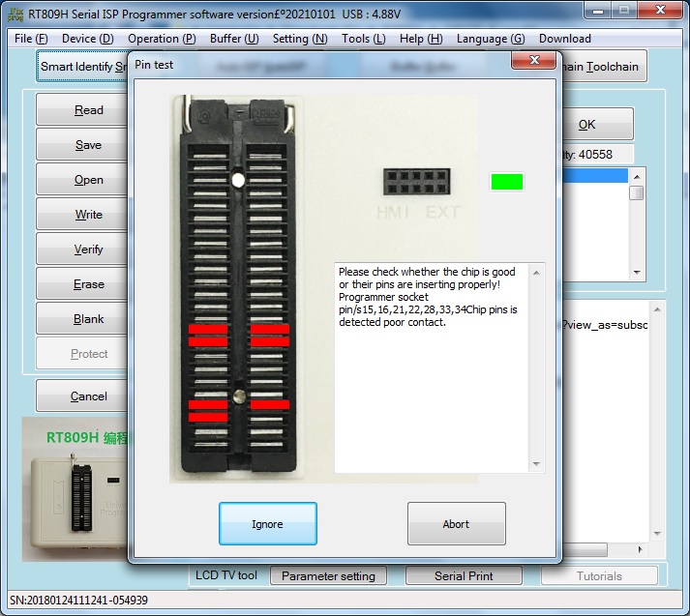690x616 pixels.
Task: Click the serial number in status bar
Action: (78, 601)
